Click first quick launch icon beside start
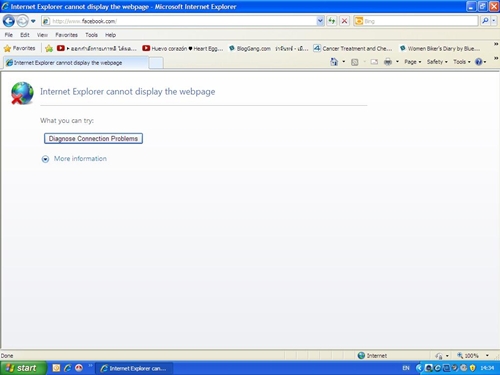500x375 pixels. tap(56, 368)
